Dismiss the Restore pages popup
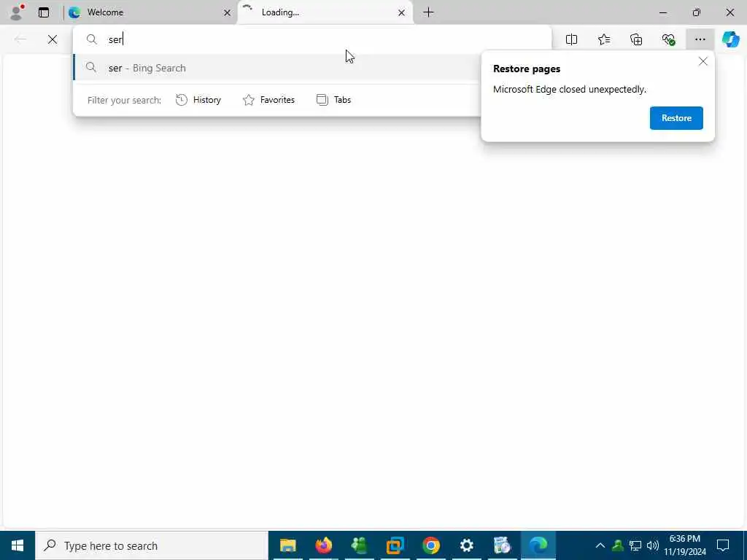Image resolution: width=747 pixels, height=560 pixels. click(703, 61)
